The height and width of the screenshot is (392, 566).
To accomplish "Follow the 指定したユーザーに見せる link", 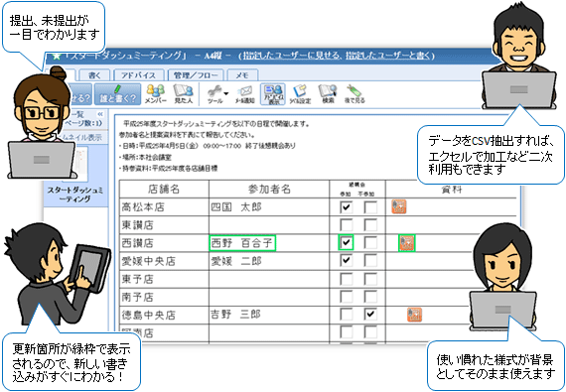I will [291, 56].
